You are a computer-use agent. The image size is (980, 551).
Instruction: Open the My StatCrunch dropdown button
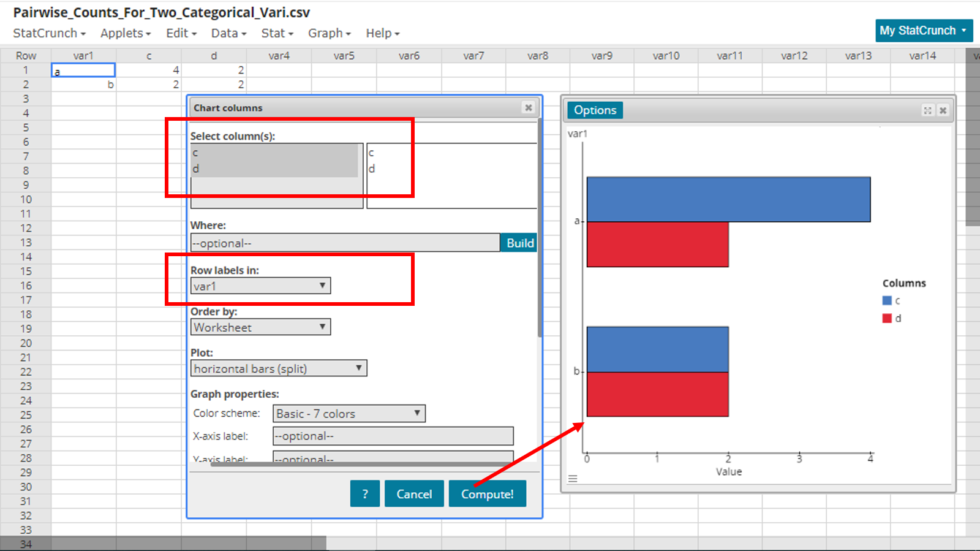[924, 31]
